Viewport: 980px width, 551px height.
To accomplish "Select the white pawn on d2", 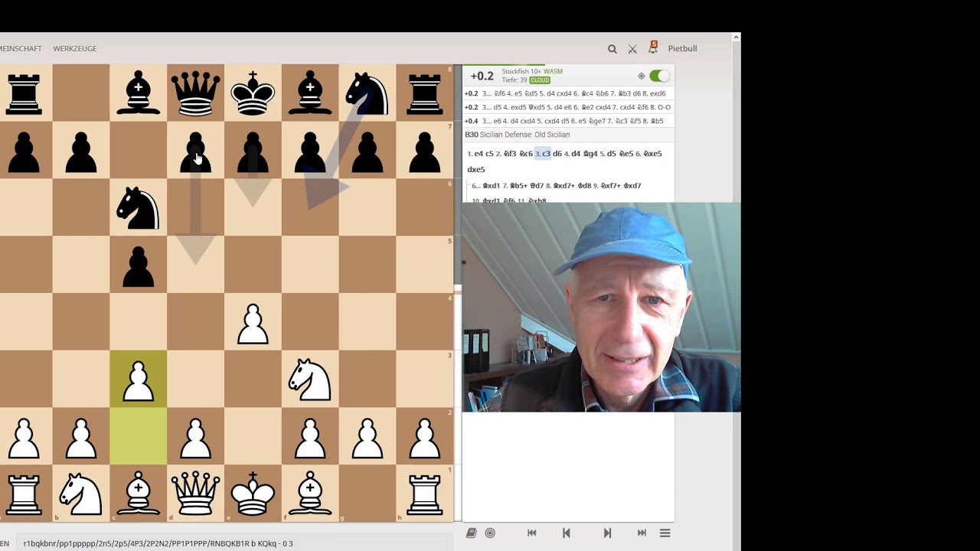I will (x=195, y=437).
